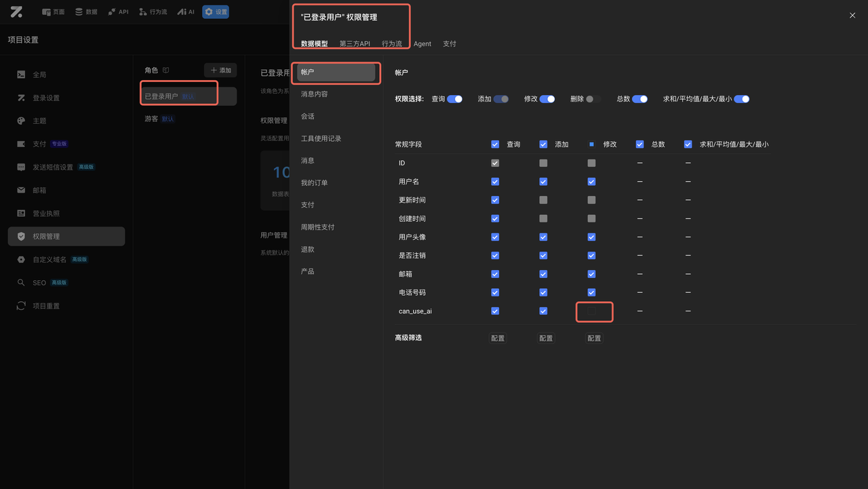Image resolution: width=868 pixels, height=489 pixels.
Task: Click 配置 under the 查询 column
Action: click(498, 338)
